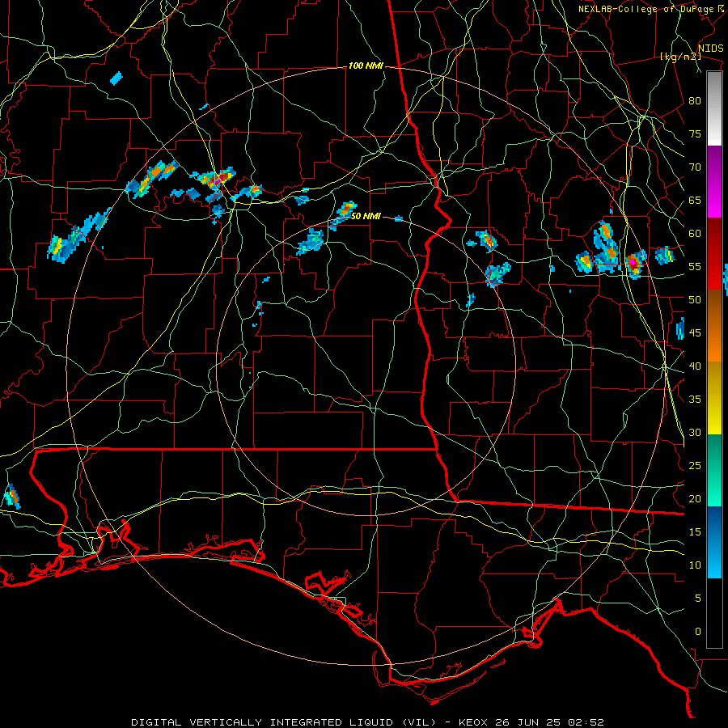The width and height of the screenshot is (728, 728).
Task: Select the 50 NMI range ring label
Action: [366, 216]
